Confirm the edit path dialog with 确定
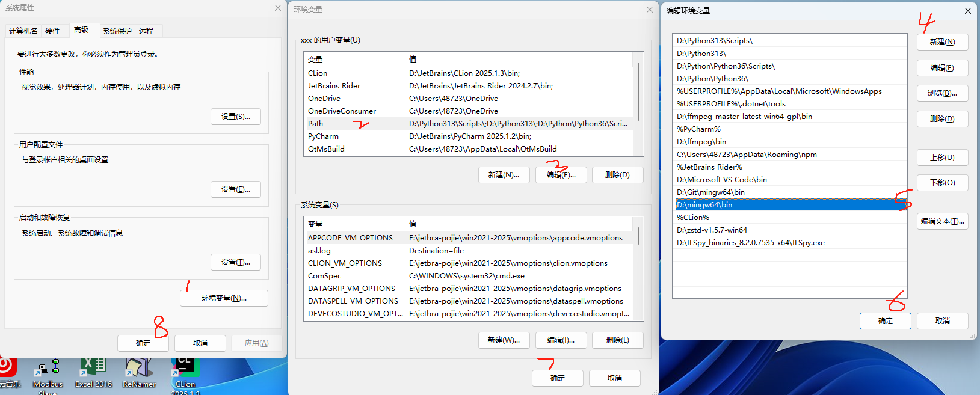Image resolution: width=980 pixels, height=395 pixels. [886, 321]
